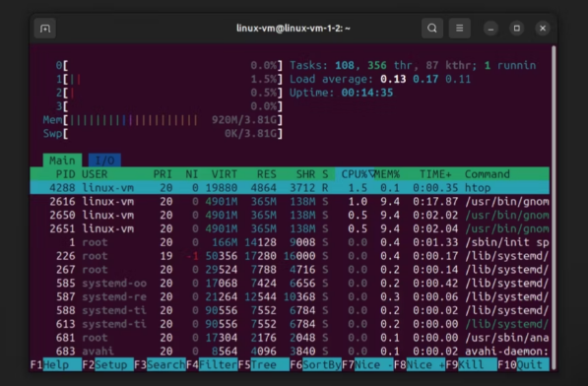588x386 pixels.
Task: Sort by the MEM% column header
Action: coord(387,174)
